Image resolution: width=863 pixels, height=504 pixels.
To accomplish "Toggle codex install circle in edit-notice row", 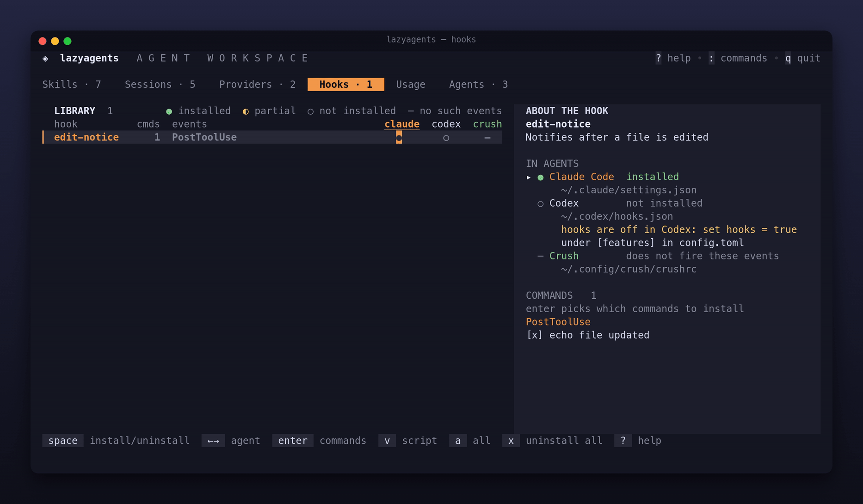I will point(446,138).
